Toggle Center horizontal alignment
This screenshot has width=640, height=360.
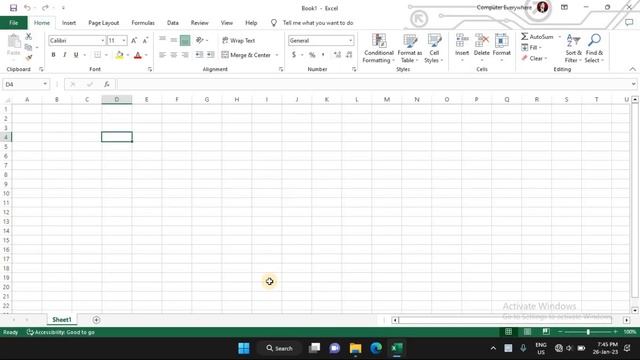pos(173,55)
